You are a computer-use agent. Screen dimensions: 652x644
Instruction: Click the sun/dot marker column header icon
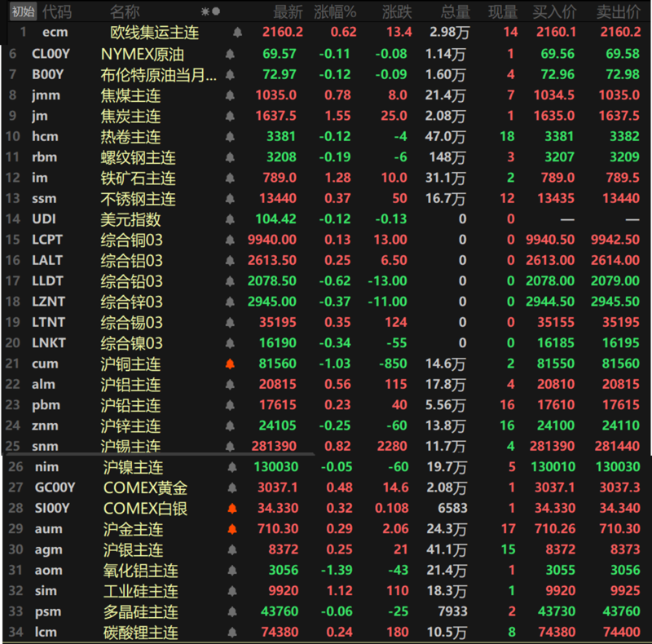[x=210, y=11]
